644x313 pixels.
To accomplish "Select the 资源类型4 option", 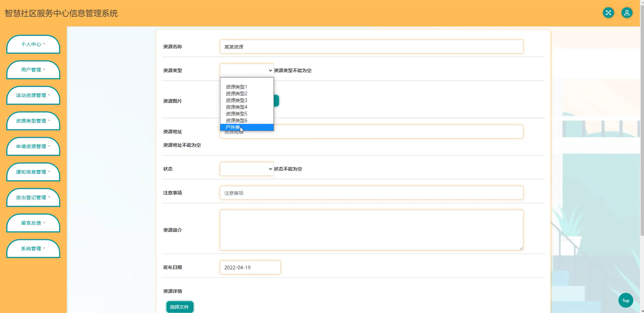I will [x=247, y=107].
